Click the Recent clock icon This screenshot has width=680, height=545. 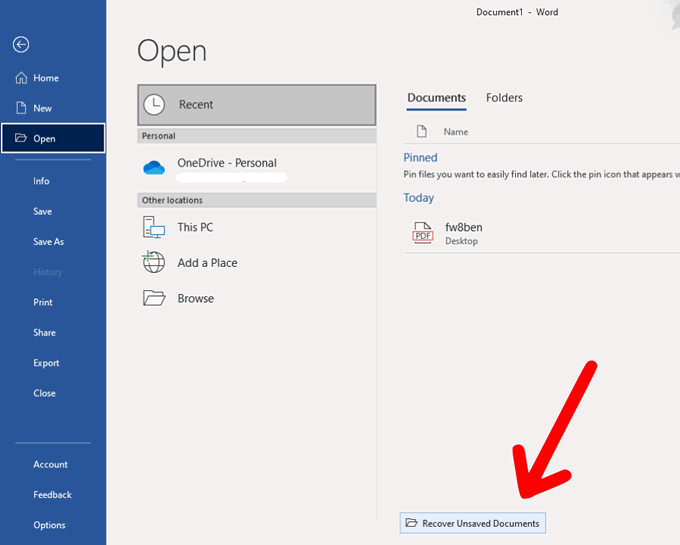pos(154,104)
